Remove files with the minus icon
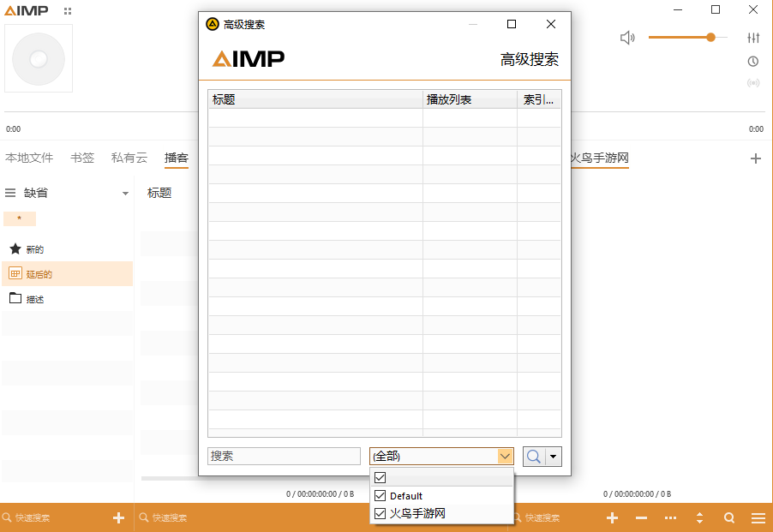Image resolution: width=773 pixels, height=532 pixels. [641, 517]
